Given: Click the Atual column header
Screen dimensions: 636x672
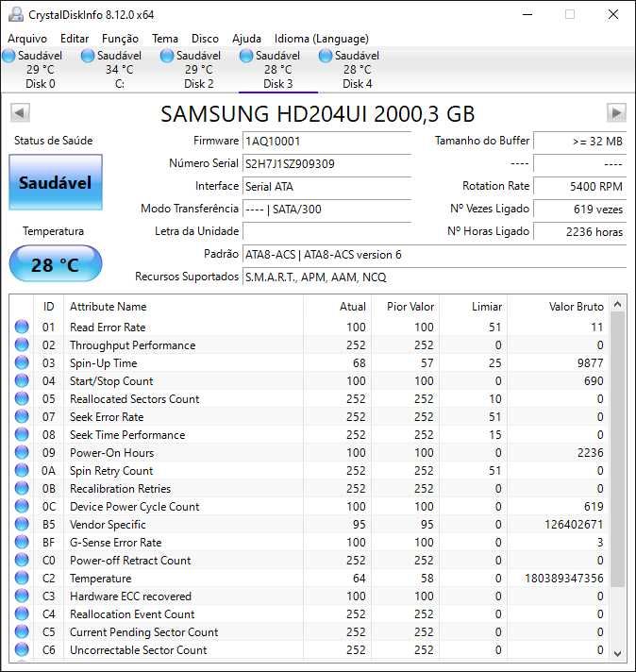Looking at the screenshot, I should point(337,307).
